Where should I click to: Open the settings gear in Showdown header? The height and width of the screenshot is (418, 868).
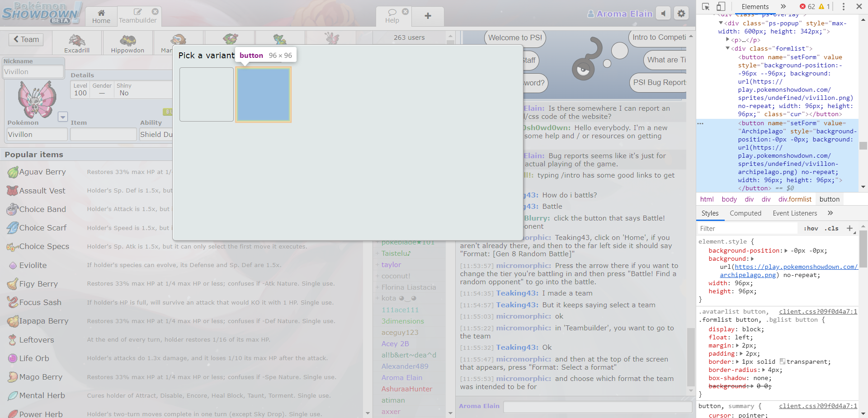tap(681, 14)
